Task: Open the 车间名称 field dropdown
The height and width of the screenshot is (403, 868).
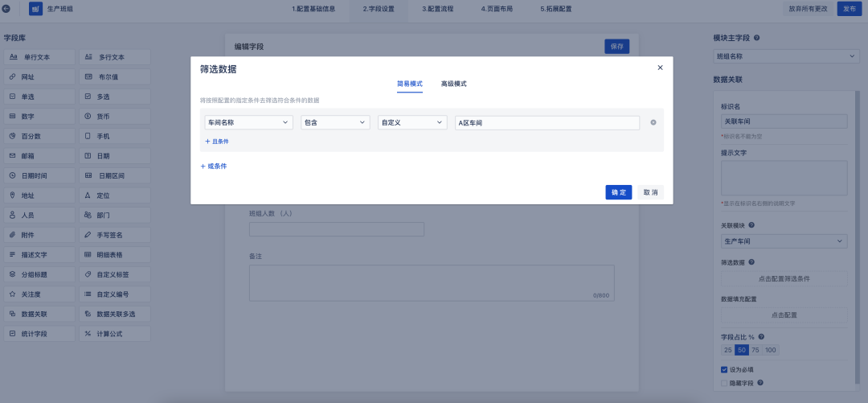Action: tap(248, 122)
